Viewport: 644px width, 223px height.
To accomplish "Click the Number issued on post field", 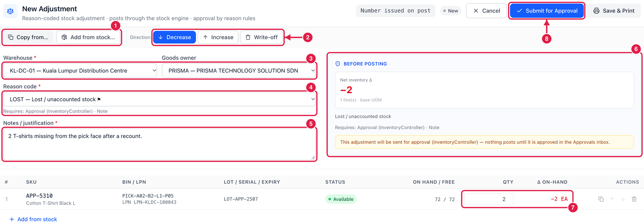I will [395, 11].
